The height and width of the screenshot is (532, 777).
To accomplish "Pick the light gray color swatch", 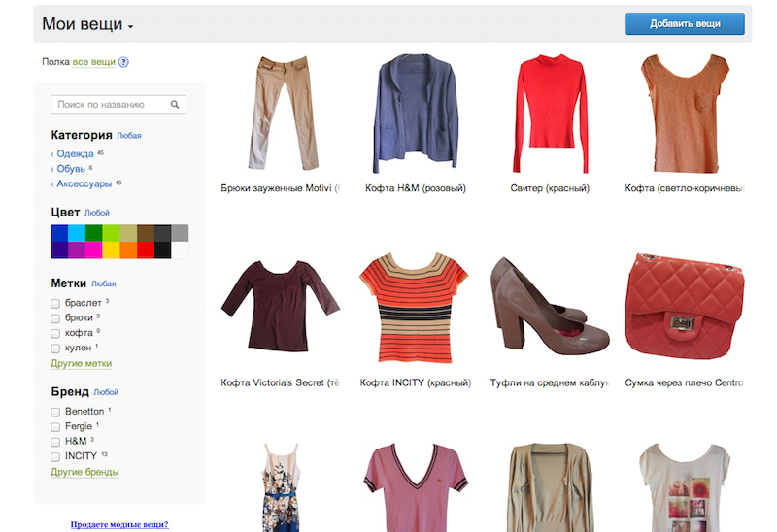I will pyautogui.click(x=180, y=233).
